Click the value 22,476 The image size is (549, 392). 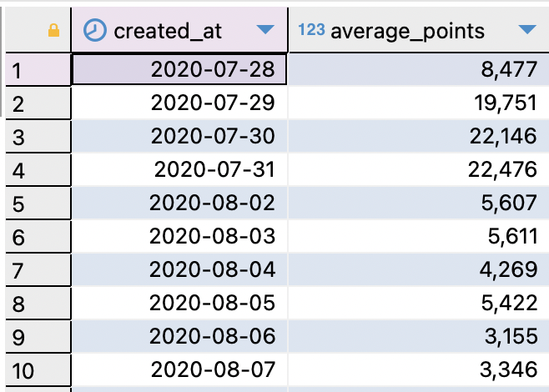coord(502,170)
